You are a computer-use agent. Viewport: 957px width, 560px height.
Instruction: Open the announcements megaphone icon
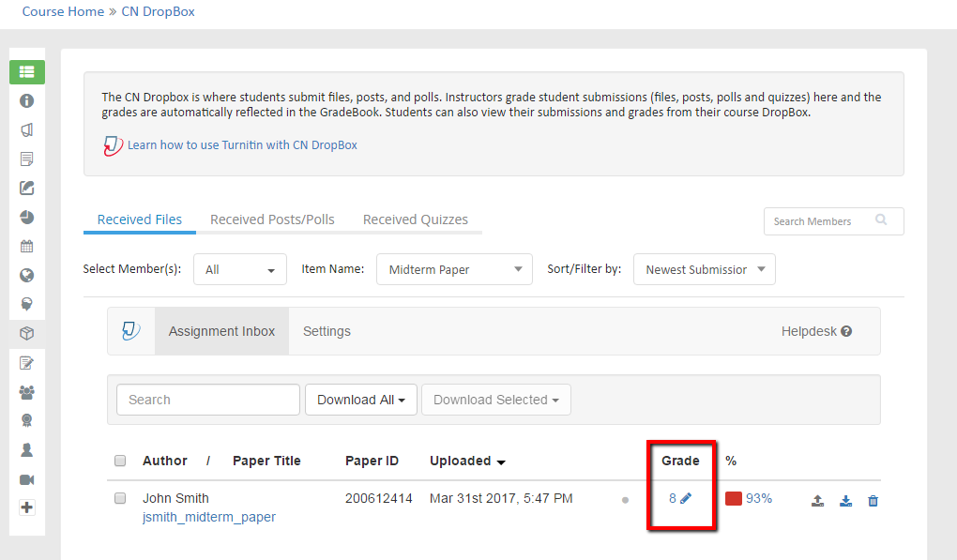point(27,130)
